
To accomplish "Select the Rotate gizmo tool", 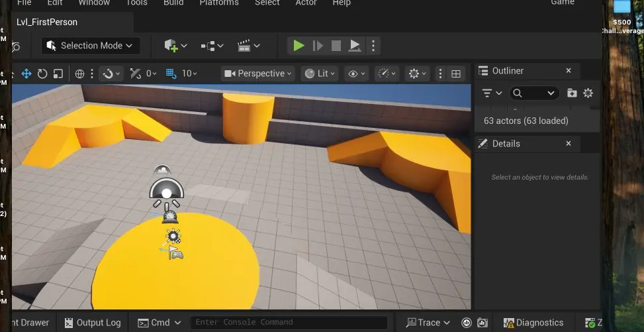I will (42, 74).
